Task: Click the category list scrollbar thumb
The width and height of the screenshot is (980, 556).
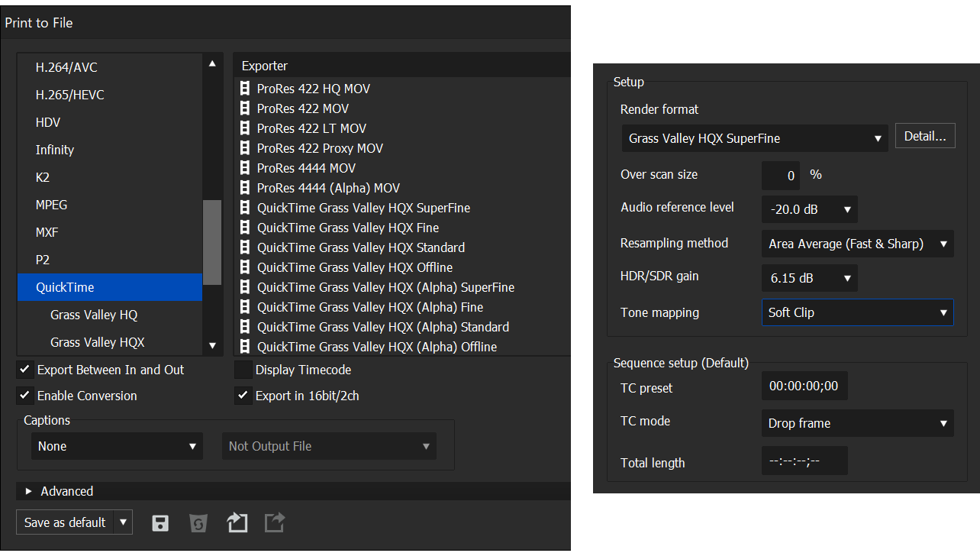Action: click(x=212, y=242)
